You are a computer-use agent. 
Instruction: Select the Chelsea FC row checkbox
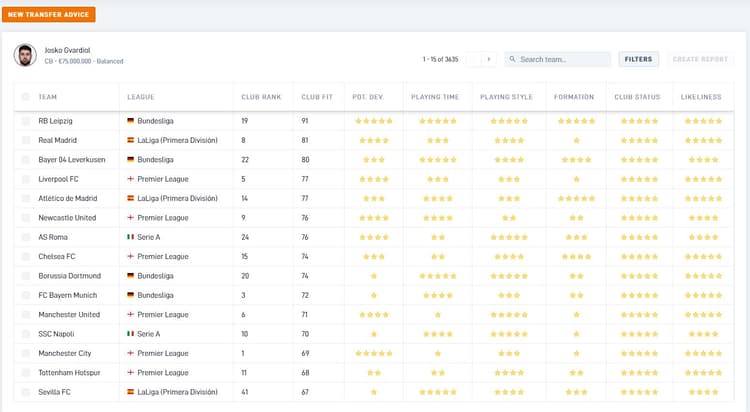pyautogui.click(x=26, y=256)
